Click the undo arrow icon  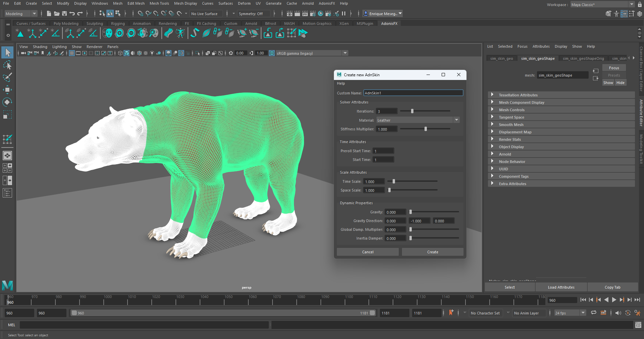[x=72, y=13]
